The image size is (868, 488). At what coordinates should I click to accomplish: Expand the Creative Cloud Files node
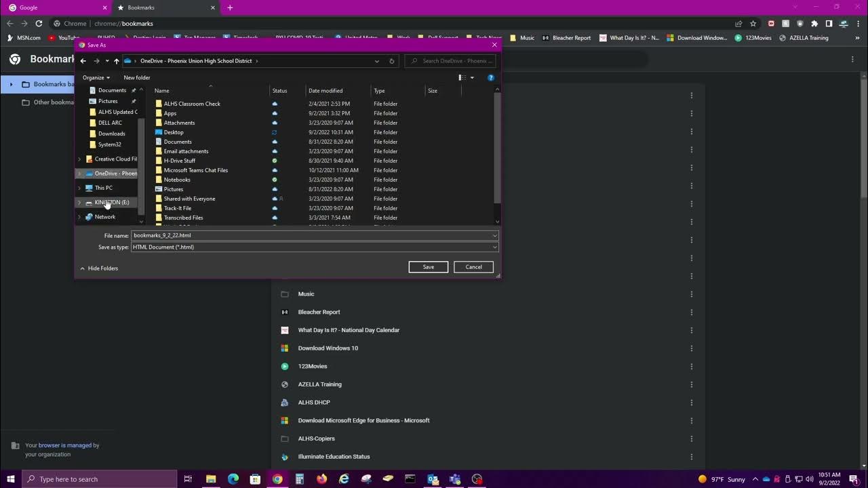pos(79,159)
